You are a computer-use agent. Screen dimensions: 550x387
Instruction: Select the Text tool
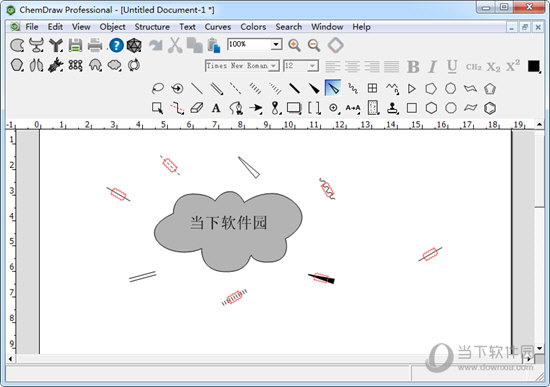(x=216, y=108)
